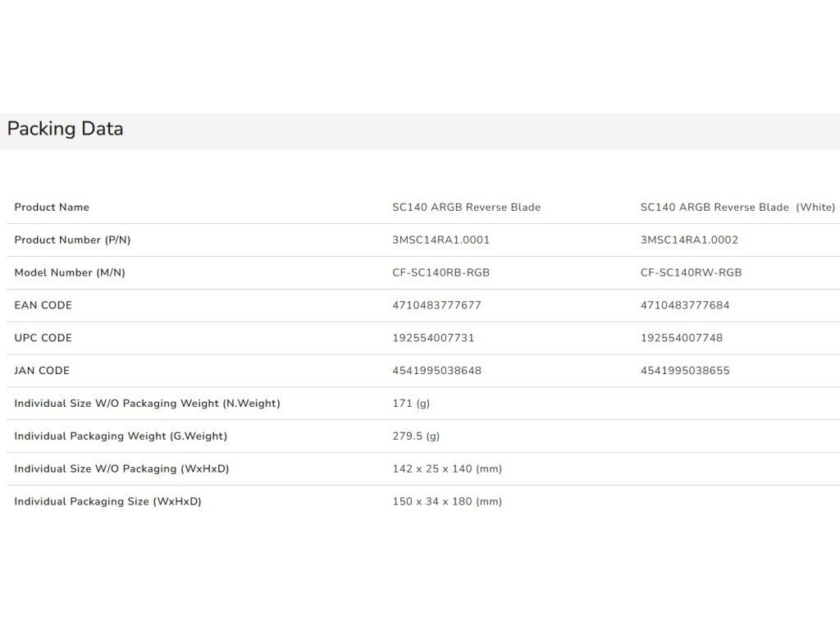Click the Packing Data heading
This screenshot has width=840, height=630.
[x=66, y=129]
